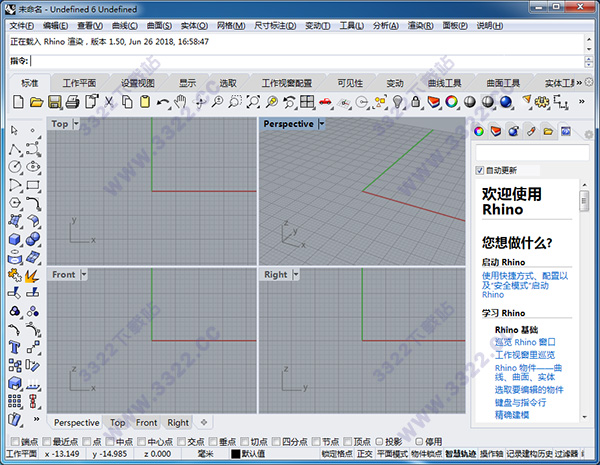
Task: Click in the 指令 command input field
Action: pyautogui.click(x=300, y=60)
